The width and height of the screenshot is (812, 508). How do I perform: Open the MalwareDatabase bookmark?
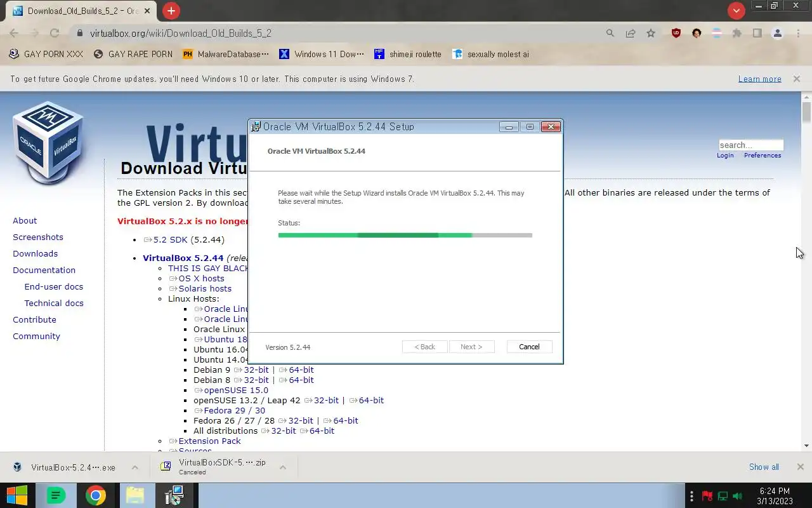coord(225,54)
